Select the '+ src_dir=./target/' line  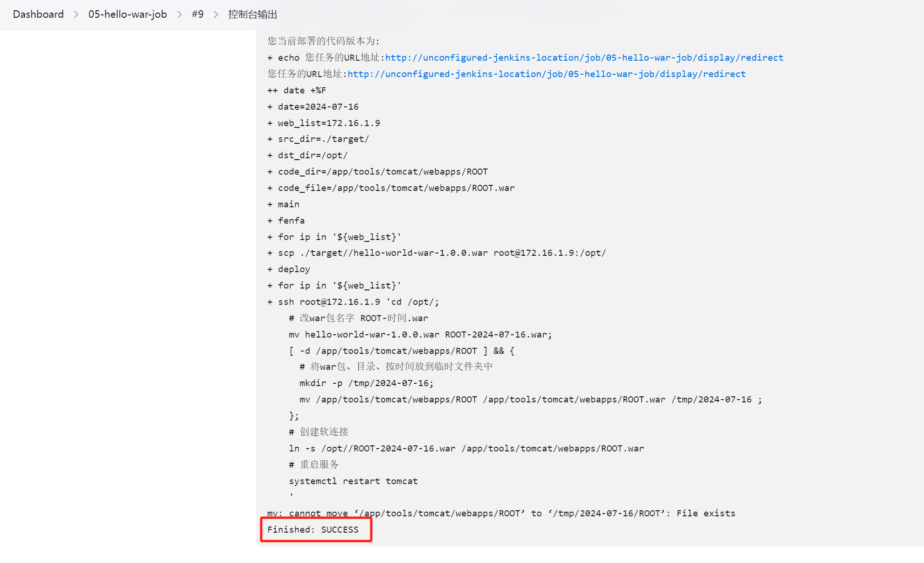point(318,139)
